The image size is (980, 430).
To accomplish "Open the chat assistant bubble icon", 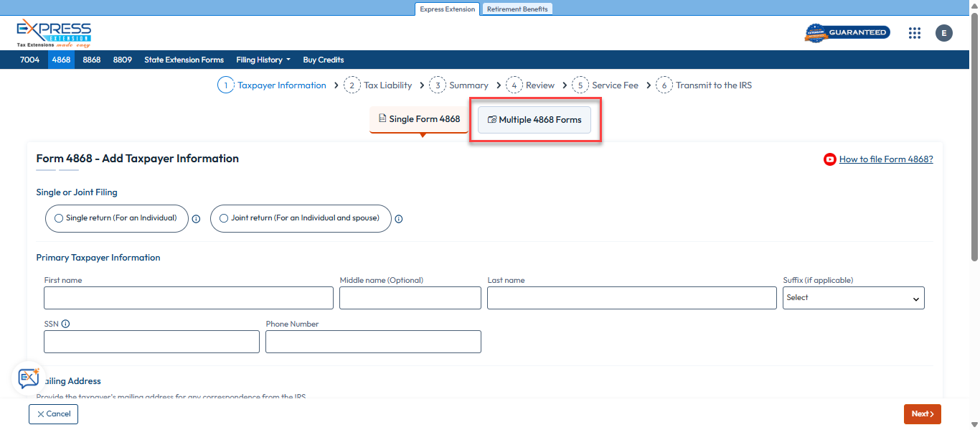I will point(29,378).
